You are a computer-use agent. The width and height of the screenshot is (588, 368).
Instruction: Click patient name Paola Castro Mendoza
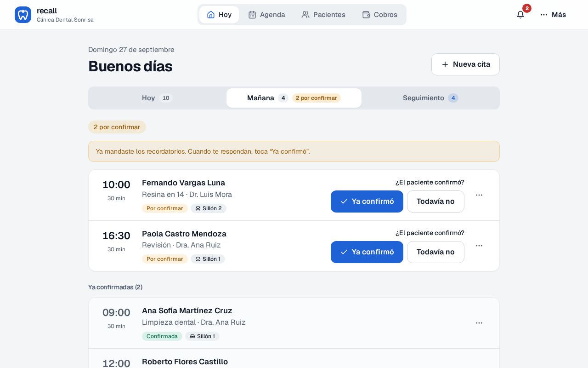(x=184, y=234)
